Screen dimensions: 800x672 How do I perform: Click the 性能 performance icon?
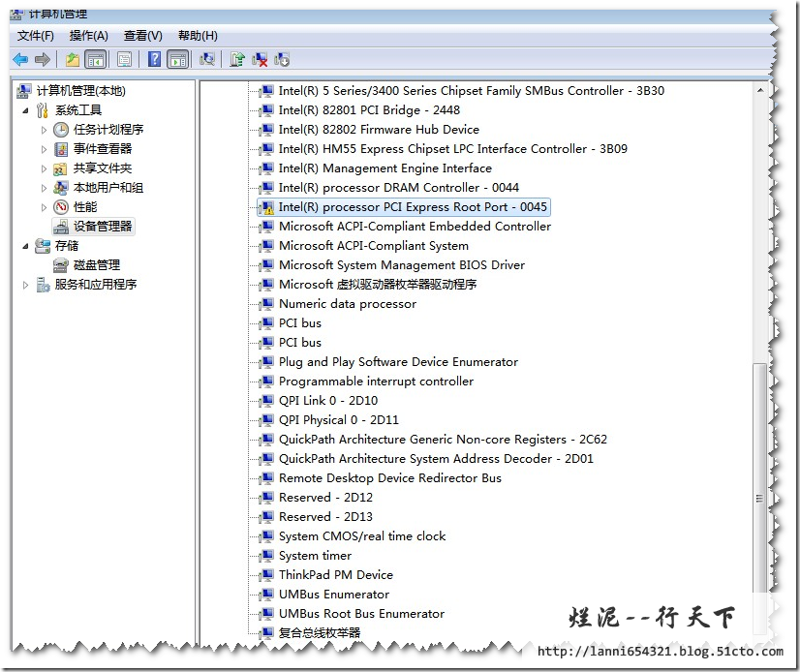[x=61, y=207]
